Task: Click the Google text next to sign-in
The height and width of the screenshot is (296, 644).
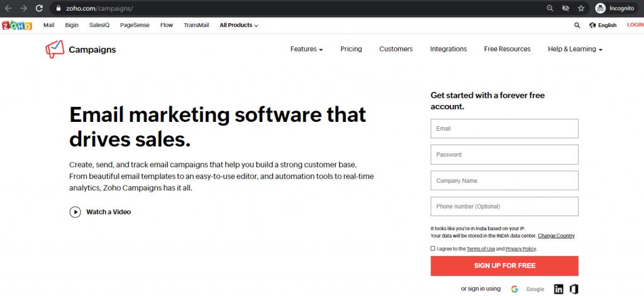Action: (x=535, y=290)
